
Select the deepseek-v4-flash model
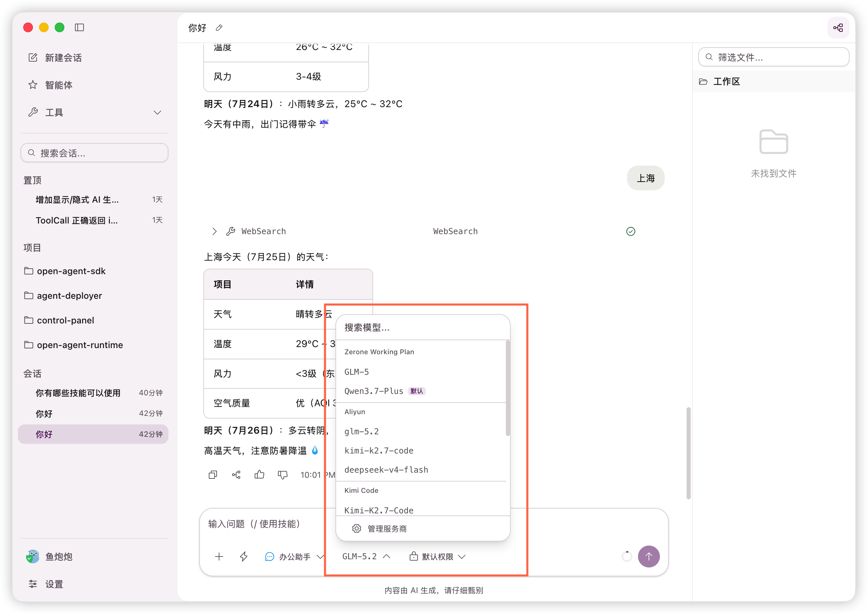tap(421, 470)
